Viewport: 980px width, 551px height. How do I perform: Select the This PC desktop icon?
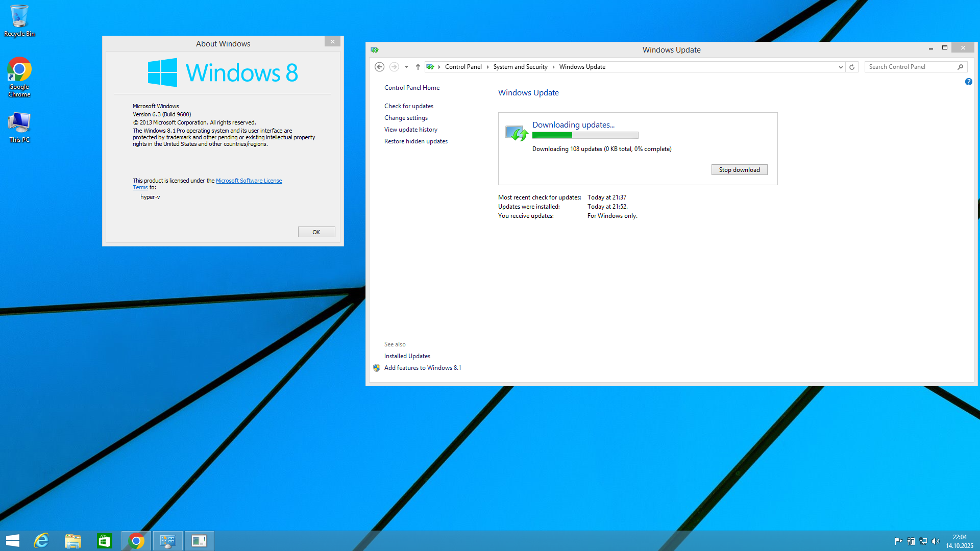click(19, 128)
